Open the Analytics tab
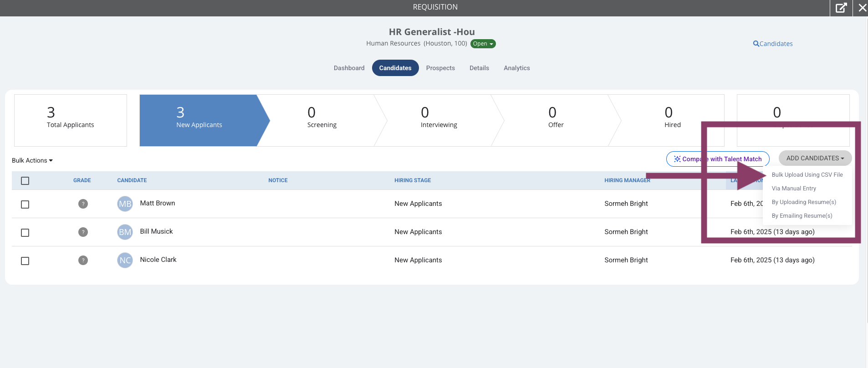 [x=517, y=68]
